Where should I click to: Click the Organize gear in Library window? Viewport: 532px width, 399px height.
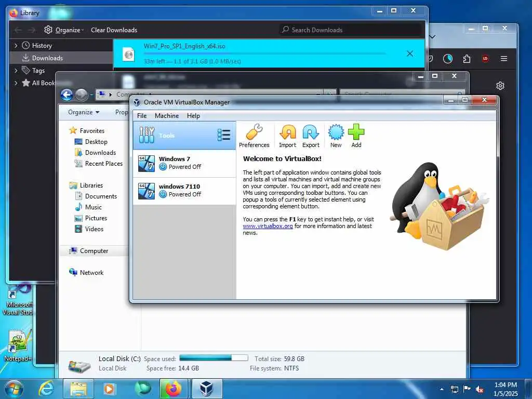point(48,30)
